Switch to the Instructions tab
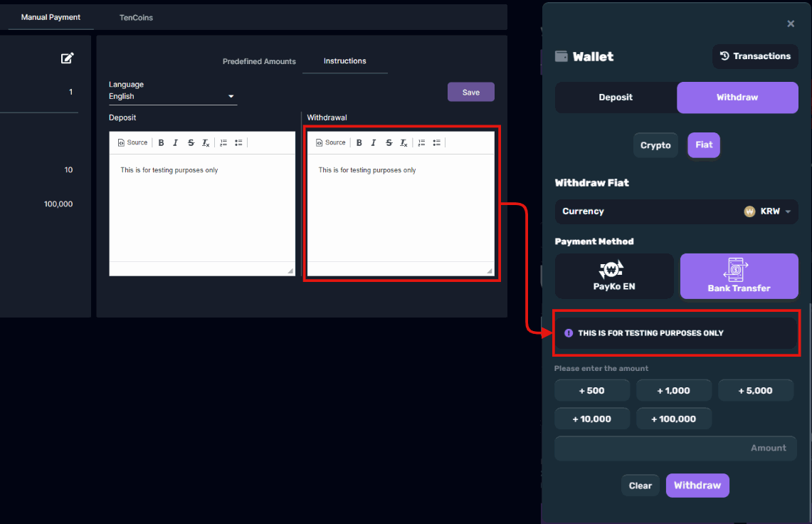 point(345,61)
